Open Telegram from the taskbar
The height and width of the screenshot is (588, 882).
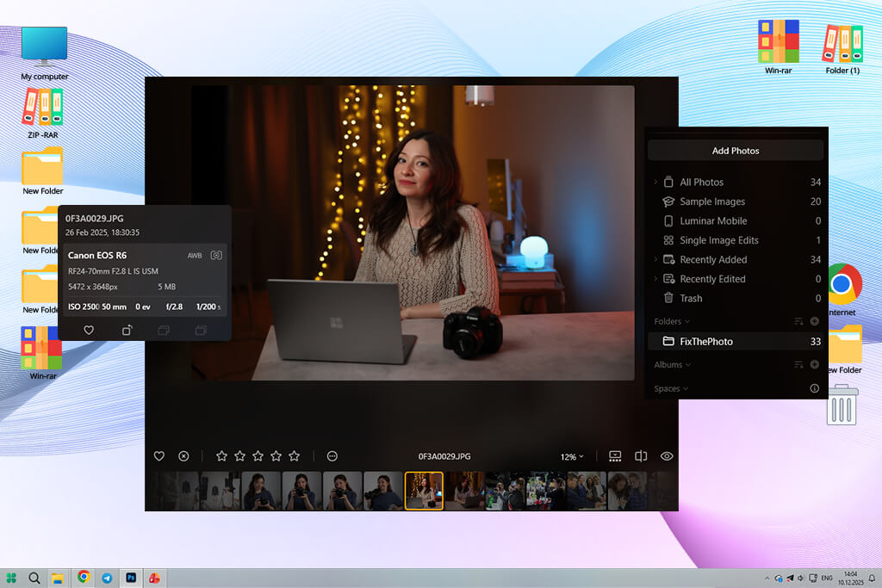click(x=107, y=578)
